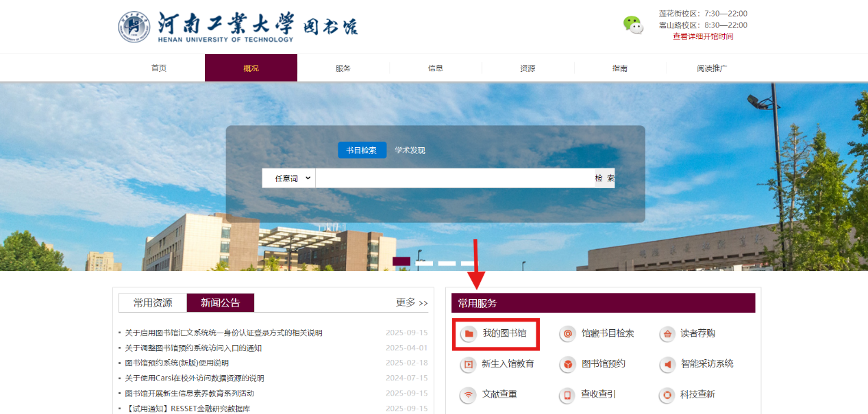Click the 科技查新 lifebuoy icon
Viewport: 868px width, 414px height.
coord(667,395)
